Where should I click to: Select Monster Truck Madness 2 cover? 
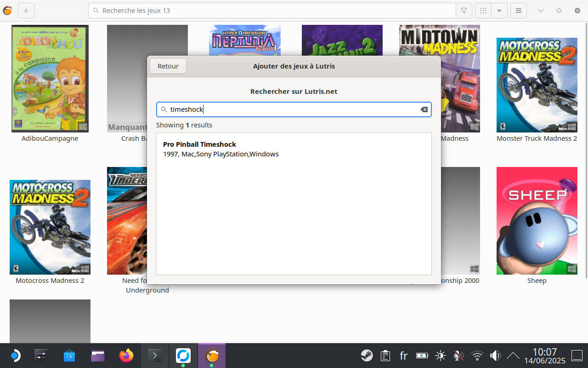tap(537, 85)
